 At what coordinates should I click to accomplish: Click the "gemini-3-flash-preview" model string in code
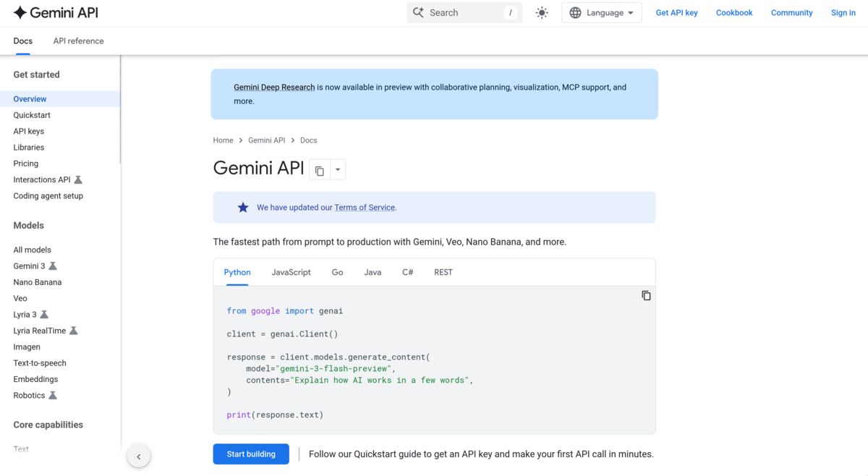point(335,369)
